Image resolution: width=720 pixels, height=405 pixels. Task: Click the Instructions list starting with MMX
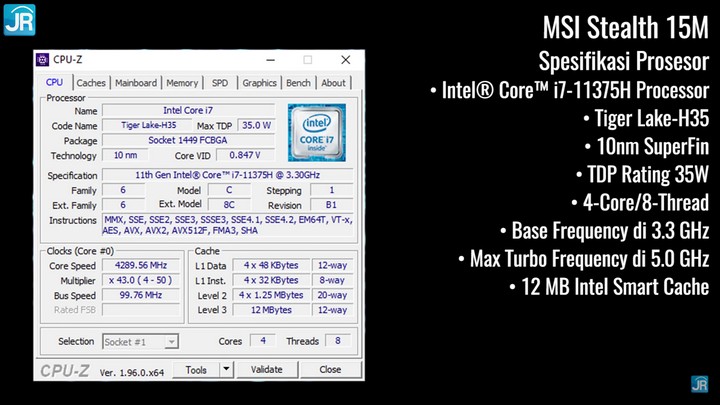pos(228,225)
